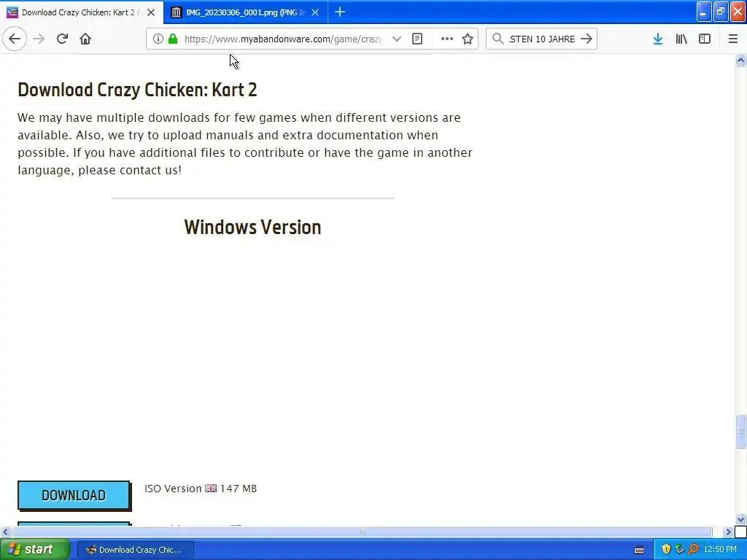Click the DOWNLOAD button for ISO Version

click(x=74, y=495)
